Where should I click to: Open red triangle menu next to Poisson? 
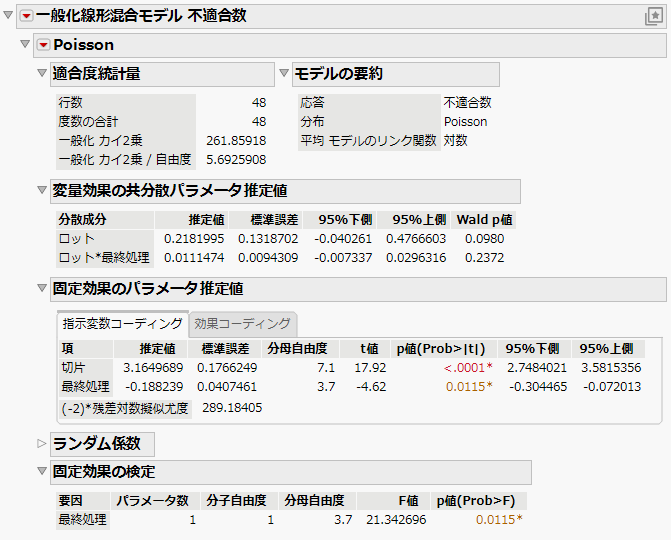click(x=43, y=45)
